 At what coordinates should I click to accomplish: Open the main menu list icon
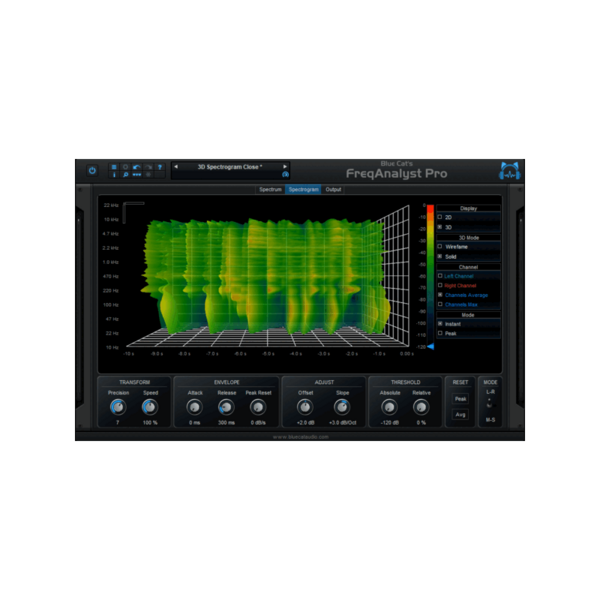[x=114, y=167]
